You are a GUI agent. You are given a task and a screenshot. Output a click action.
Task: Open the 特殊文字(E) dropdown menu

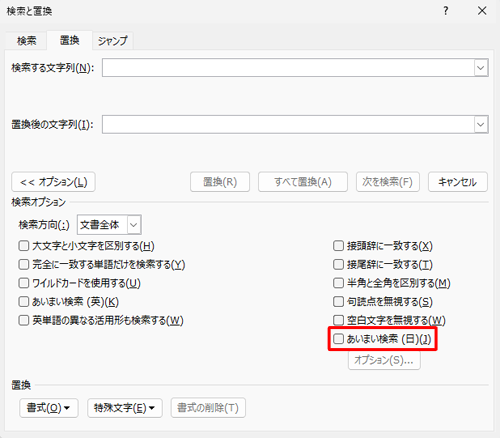click(x=125, y=408)
